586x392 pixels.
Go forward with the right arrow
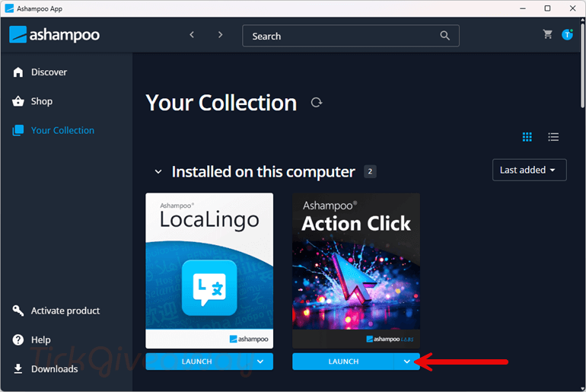(220, 35)
